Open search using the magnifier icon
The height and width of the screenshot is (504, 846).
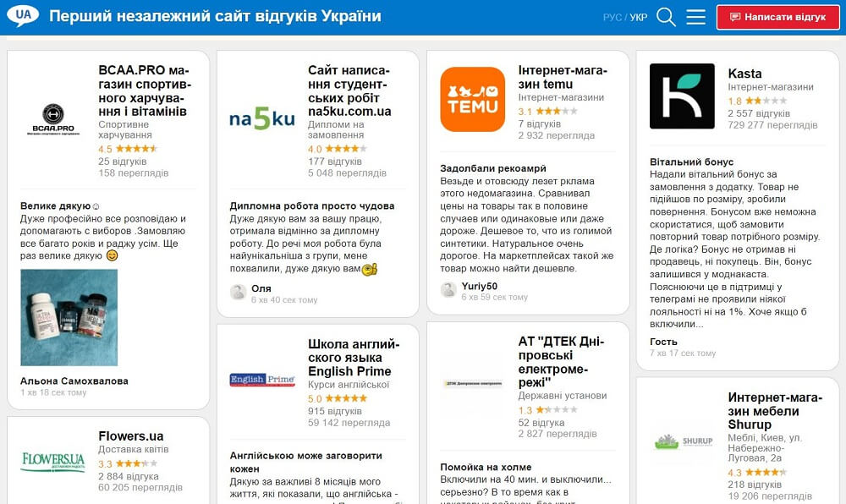coord(665,15)
